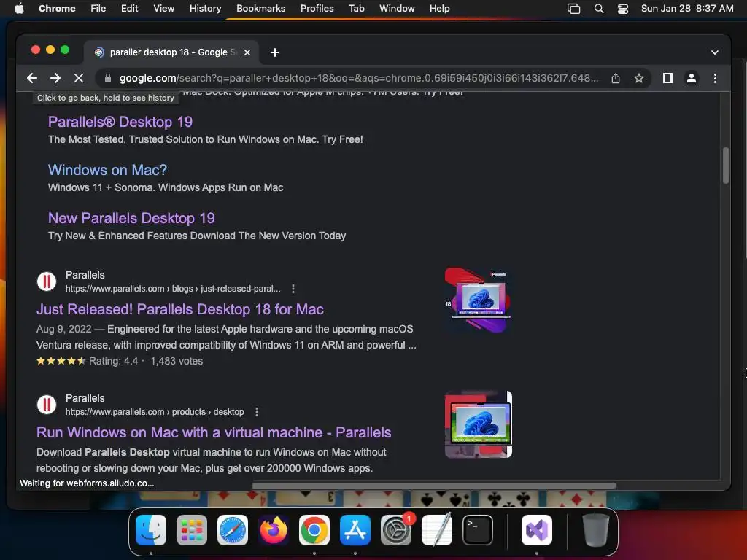
Task: Open TextEdit from the Dock
Action: pos(437,530)
